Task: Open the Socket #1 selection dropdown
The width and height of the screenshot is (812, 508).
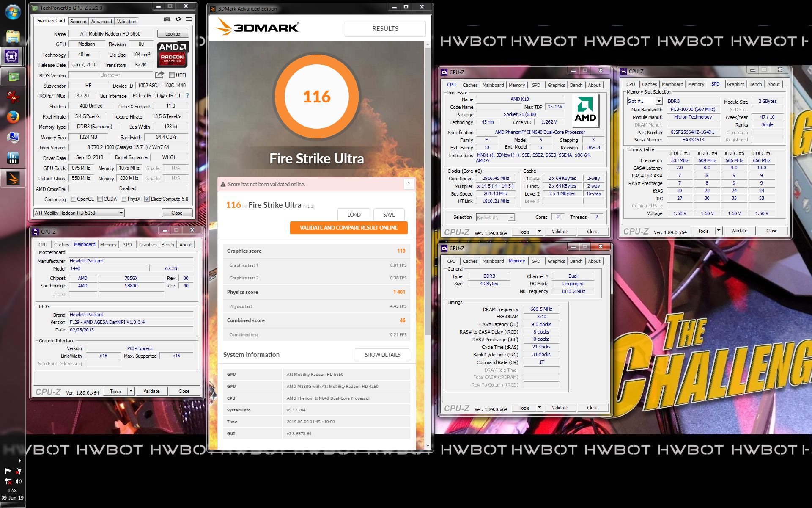Action: [x=495, y=217]
